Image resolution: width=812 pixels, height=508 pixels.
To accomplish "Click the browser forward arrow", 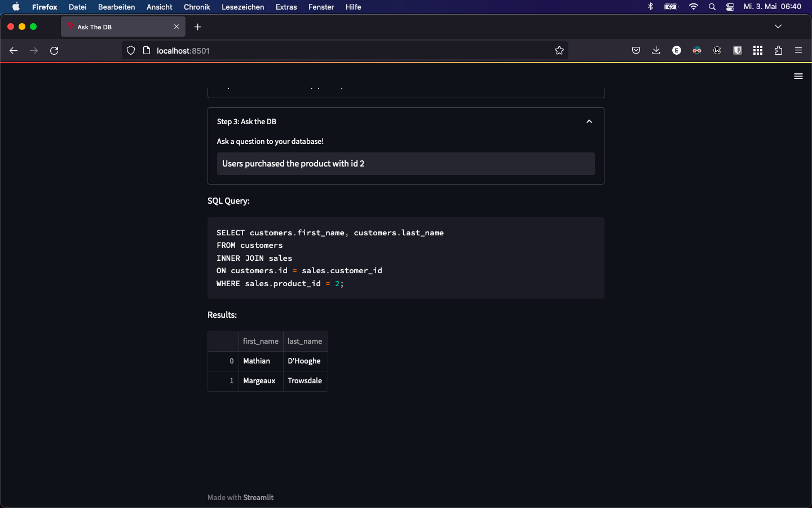I will [x=34, y=51].
